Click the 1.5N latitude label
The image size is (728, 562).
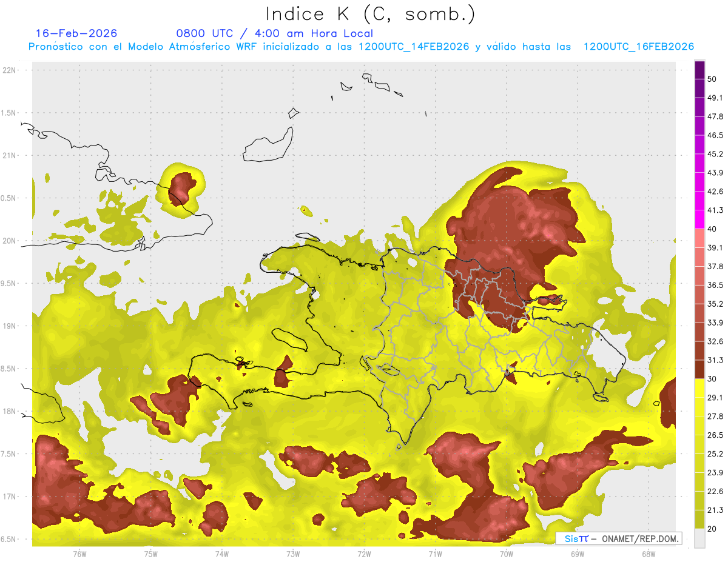9,113
